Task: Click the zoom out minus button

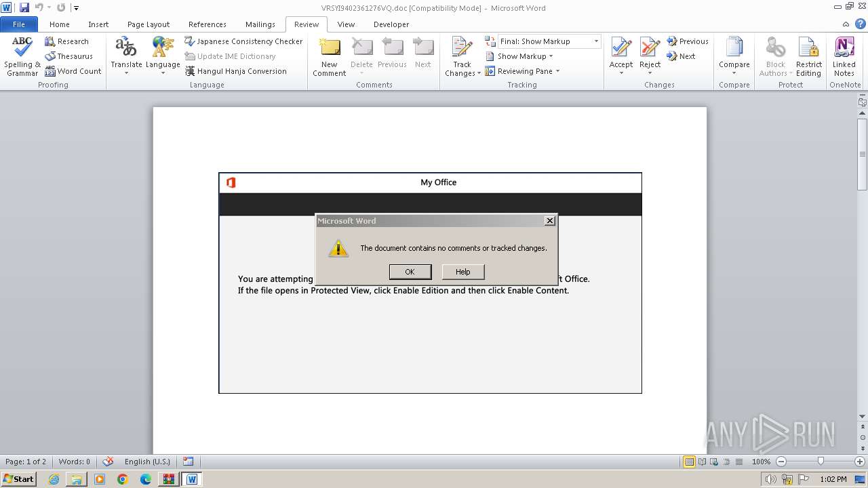Action: coord(781,462)
